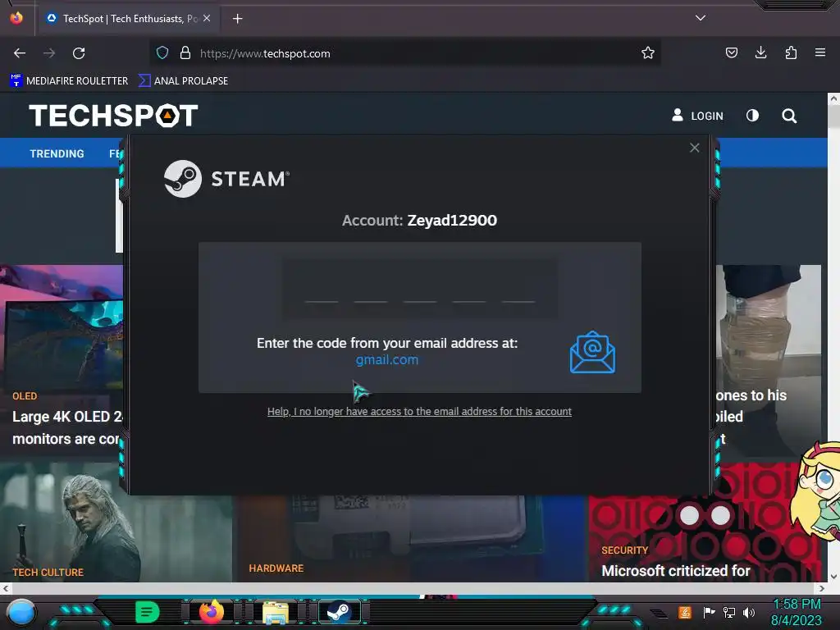Screen dimensions: 840x630
Task: Open the green notes taskbar app
Action: (x=147, y=612)
